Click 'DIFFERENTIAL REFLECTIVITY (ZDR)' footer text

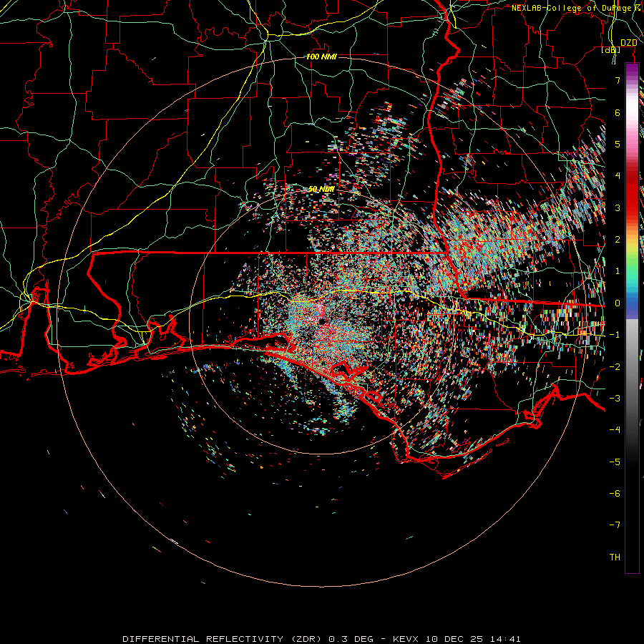tap(223, 639)
